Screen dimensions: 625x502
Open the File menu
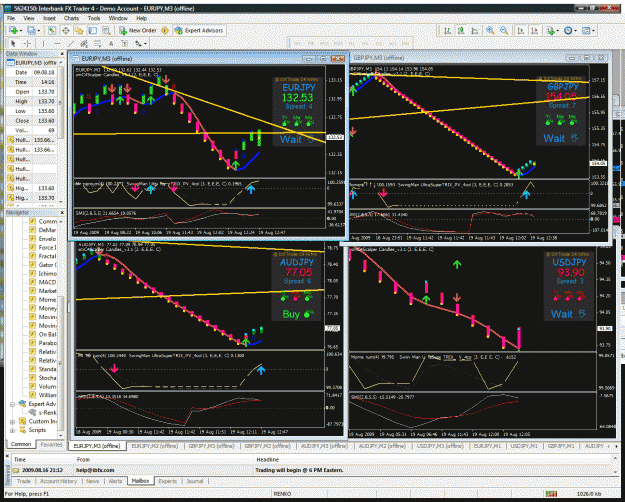pyautogui.click(x=11, y=18)
